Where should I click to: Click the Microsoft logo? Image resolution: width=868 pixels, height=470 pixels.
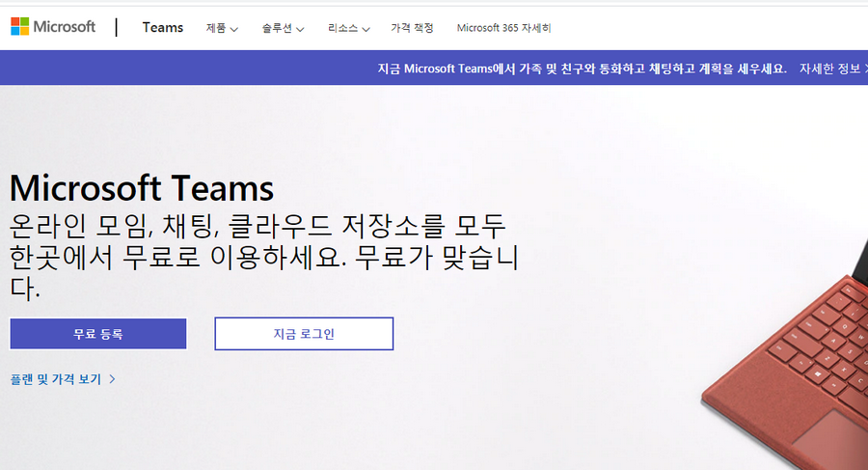coord(53,27)
